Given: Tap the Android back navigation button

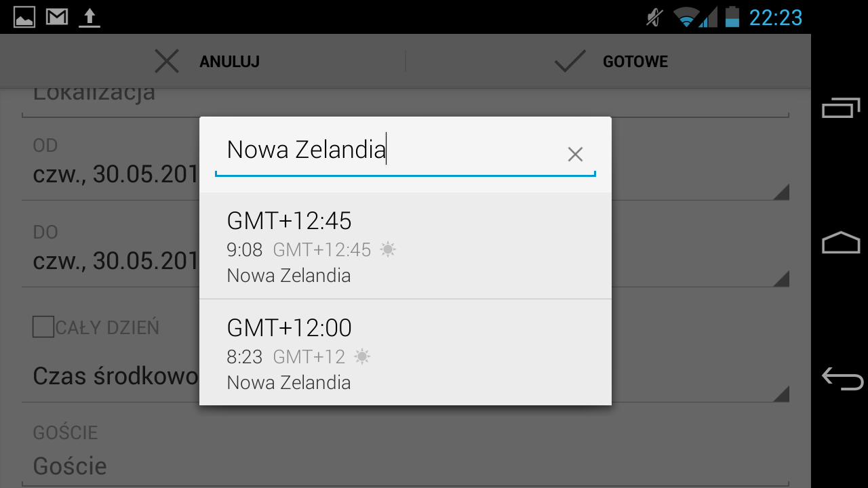Looking at the screenshot, I should pos(842,378).
